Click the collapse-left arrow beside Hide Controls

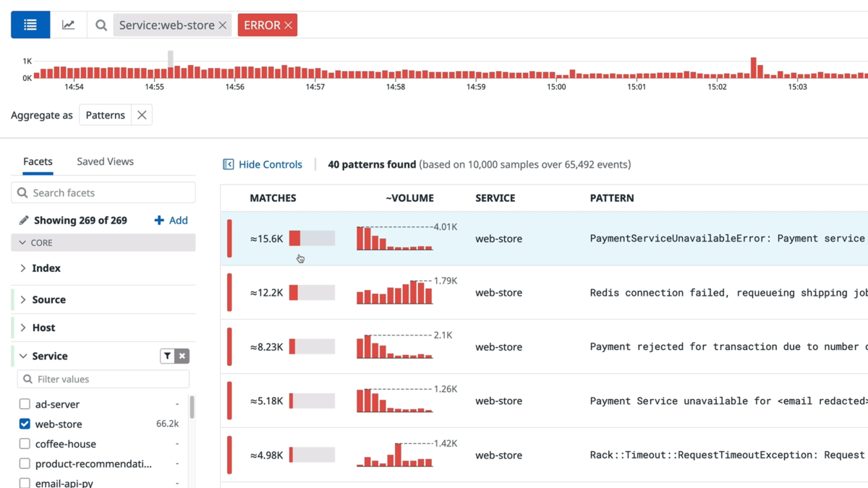click(x=229, y=164)
